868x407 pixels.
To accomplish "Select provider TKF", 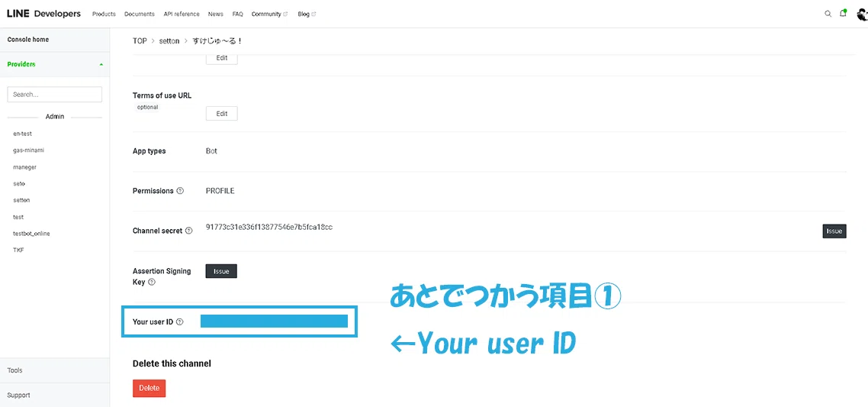I will [19, 250].
